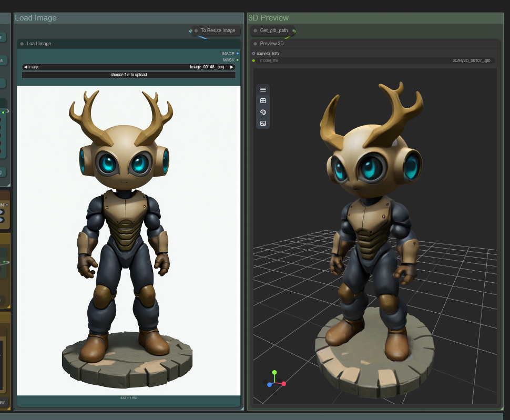The image size is (510, 420).
Task: Click the MASK output port
Action: (238, 60)
